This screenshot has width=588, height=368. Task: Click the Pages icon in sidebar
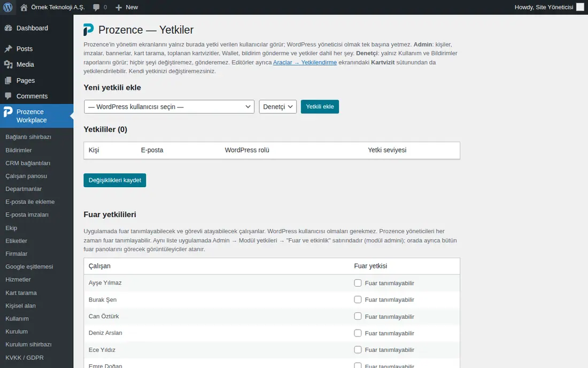pyautogui.click(x=8, y=81)
